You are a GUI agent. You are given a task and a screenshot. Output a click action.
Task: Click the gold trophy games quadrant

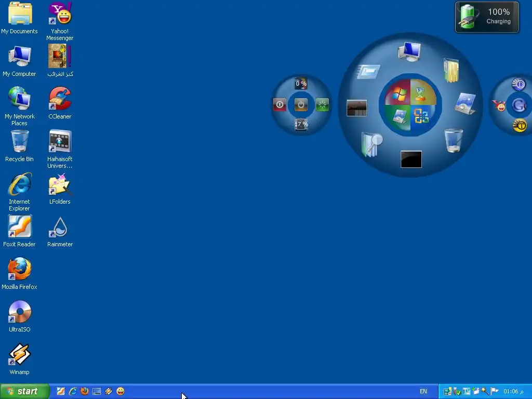[423, 92]
